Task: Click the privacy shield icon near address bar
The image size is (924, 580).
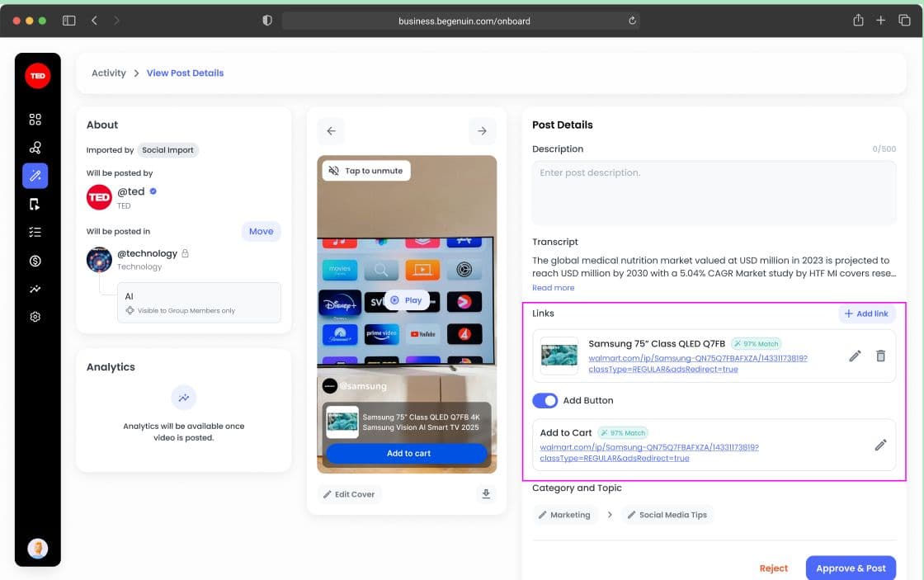Action: pos(267,21)
